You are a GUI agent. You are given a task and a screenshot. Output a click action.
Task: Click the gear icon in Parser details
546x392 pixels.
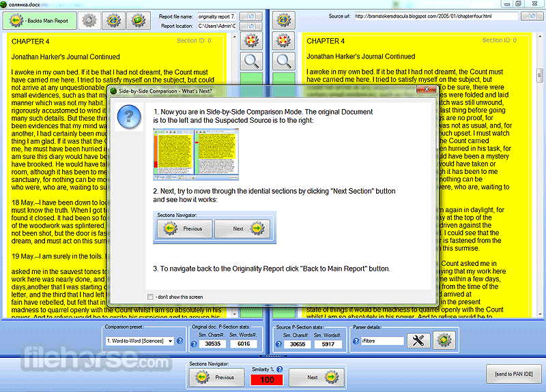tap(444, 340)
